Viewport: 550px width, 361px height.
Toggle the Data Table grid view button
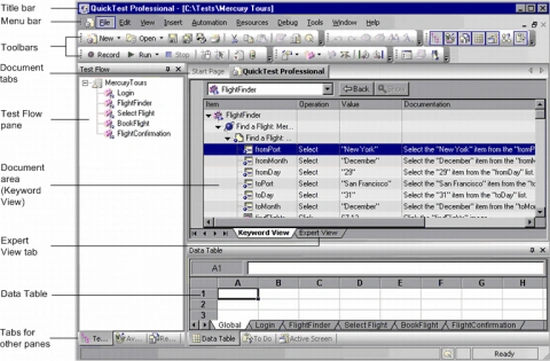click(478, 38)
